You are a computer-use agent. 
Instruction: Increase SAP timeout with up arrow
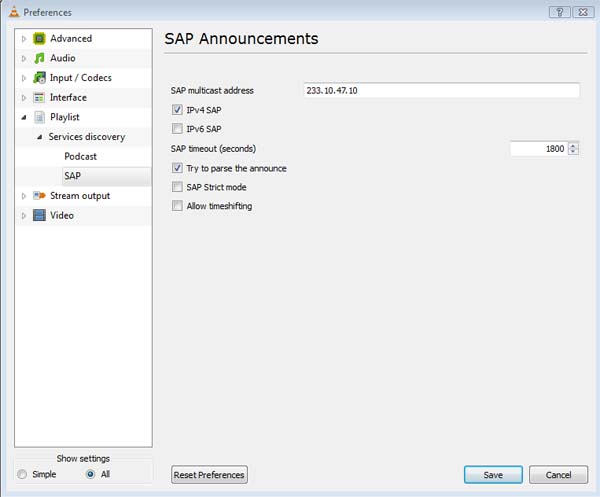pos(573,145)
